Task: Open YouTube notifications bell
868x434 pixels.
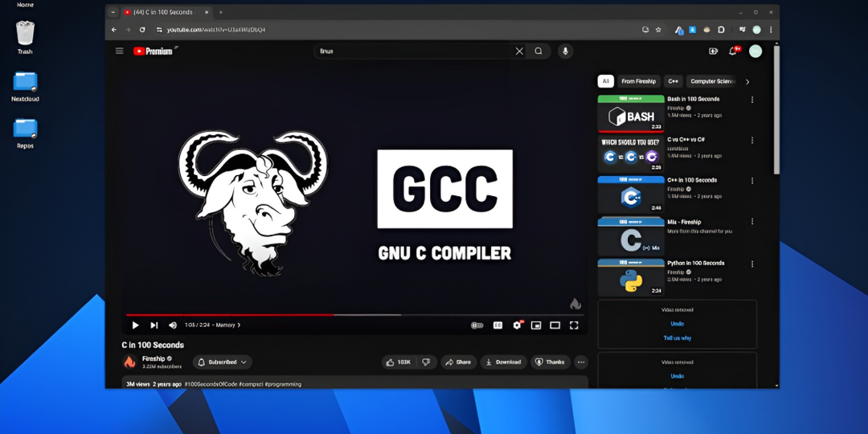Action: [x=733, y=51]
